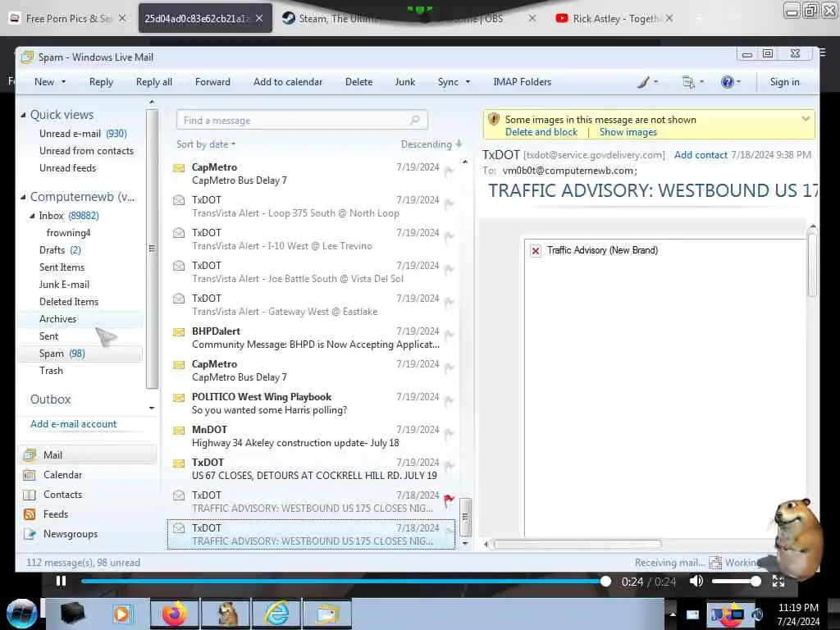Click Reply all in toolbar

(x=153, y=82)
